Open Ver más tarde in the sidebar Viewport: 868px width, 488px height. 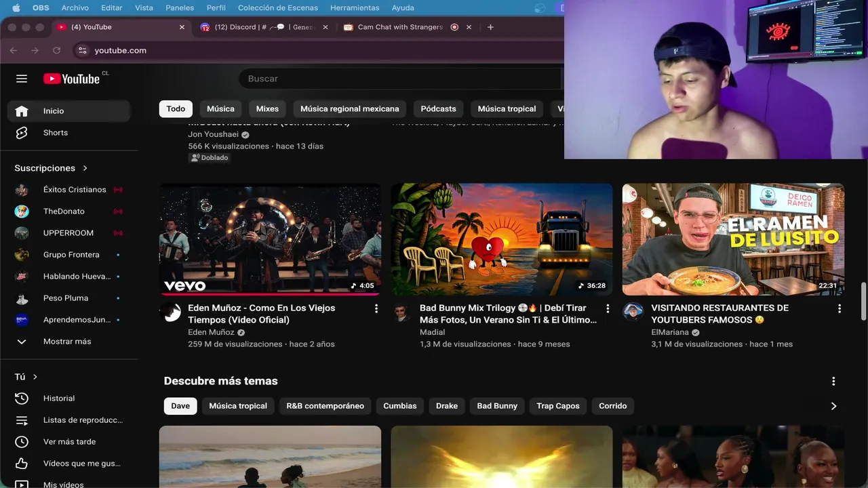click(68, 442)
